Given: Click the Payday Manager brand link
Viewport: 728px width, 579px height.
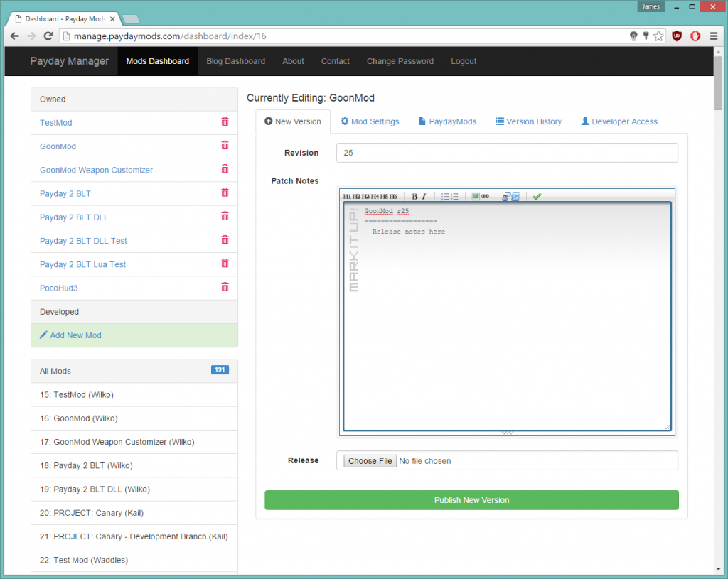Looking at the screenshot, I should 70,61.
